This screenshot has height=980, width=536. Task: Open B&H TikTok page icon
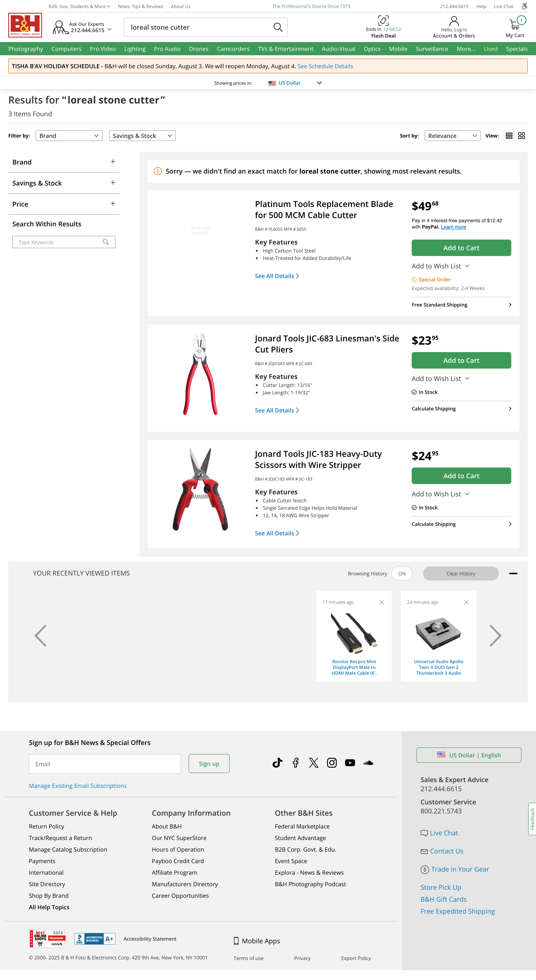pos(277,762)
